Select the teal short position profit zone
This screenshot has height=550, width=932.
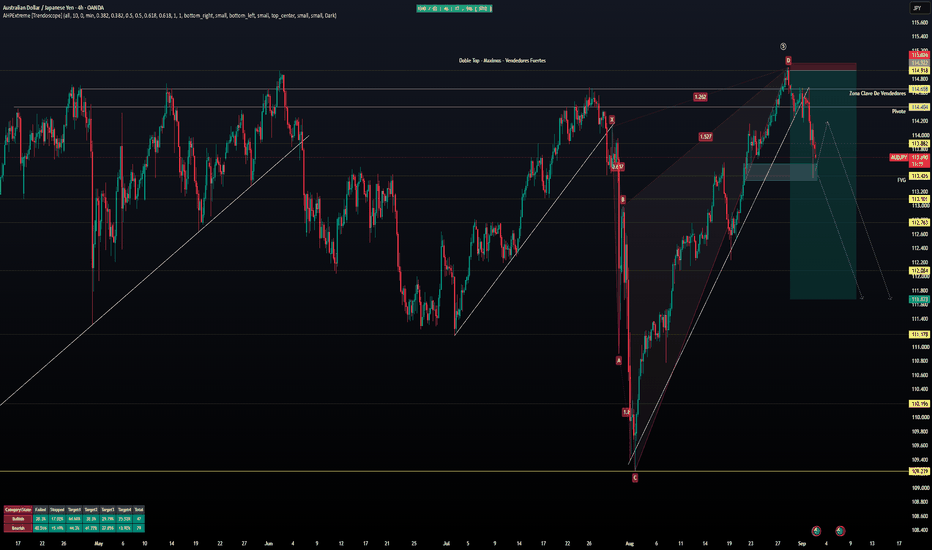823,185
